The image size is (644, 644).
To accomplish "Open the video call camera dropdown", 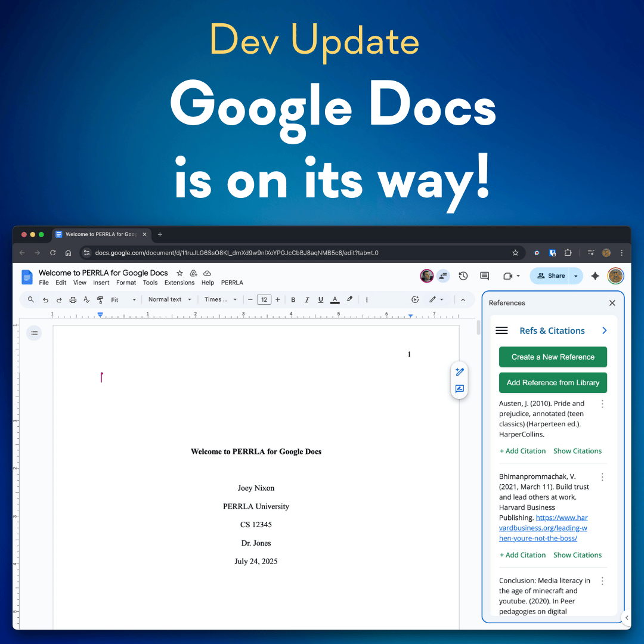I will pyautogui.click(x=512, y=276).
